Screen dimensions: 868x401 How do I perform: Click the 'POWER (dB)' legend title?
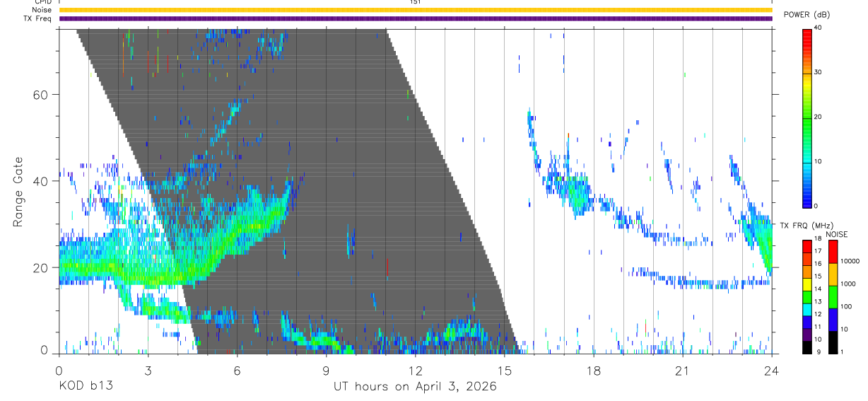click(807, 15)
